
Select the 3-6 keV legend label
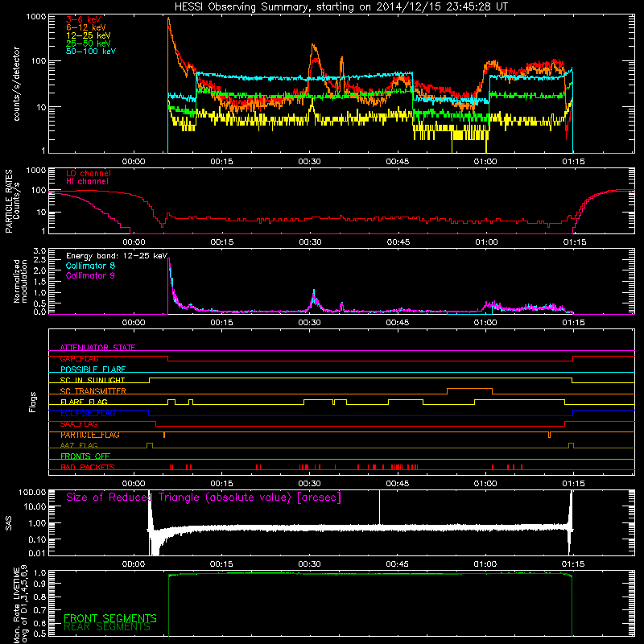(84, 19)
